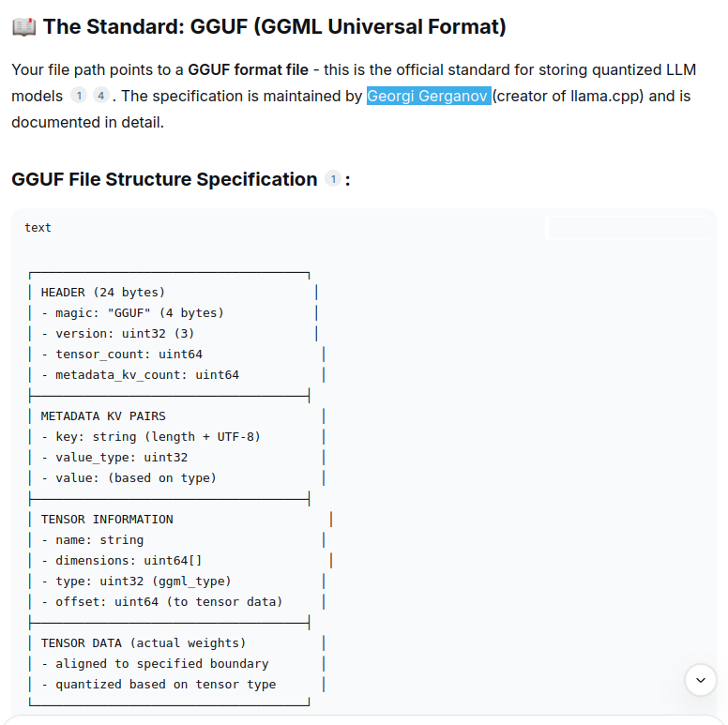Click the "HEADER (24 bytes)" code line

pyautogui.click(x=103, y=293)
